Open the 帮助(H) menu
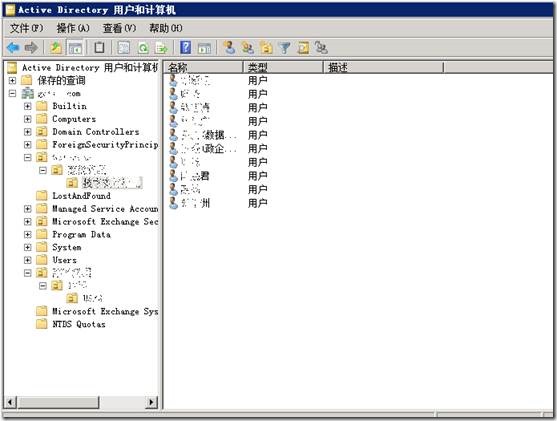This screenshot has height=421, width=557. click(x=166, y=28)
